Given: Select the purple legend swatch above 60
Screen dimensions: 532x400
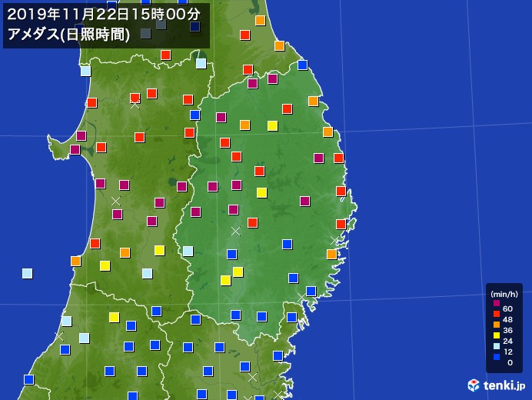Looking at the screenshot, I should coord(497,303).
